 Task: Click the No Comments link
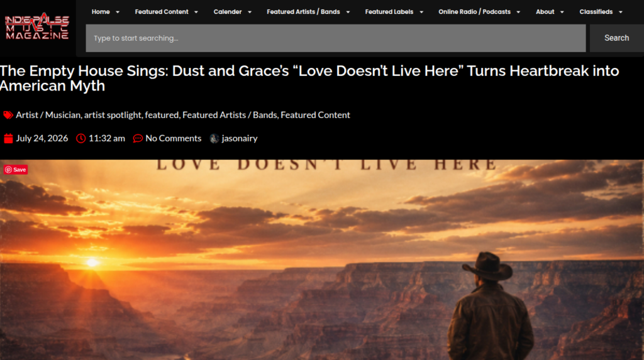click(174, 138)
